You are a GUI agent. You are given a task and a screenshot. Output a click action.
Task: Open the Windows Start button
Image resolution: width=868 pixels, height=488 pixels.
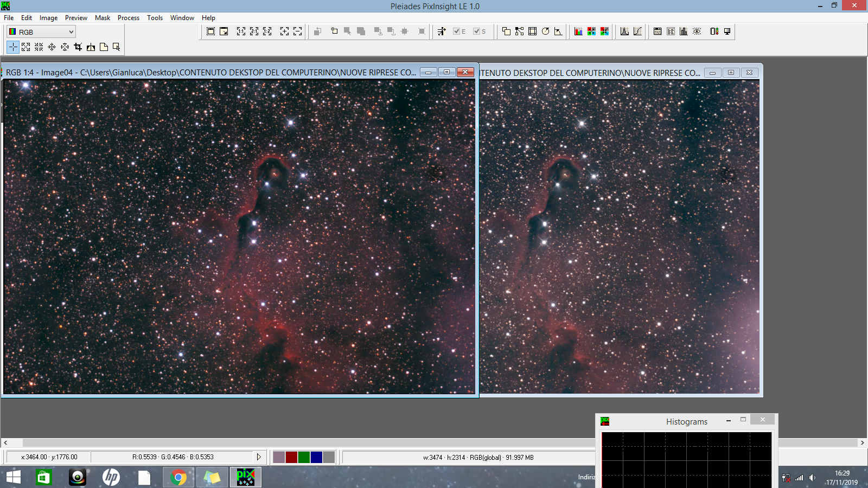tap(14, 477)
